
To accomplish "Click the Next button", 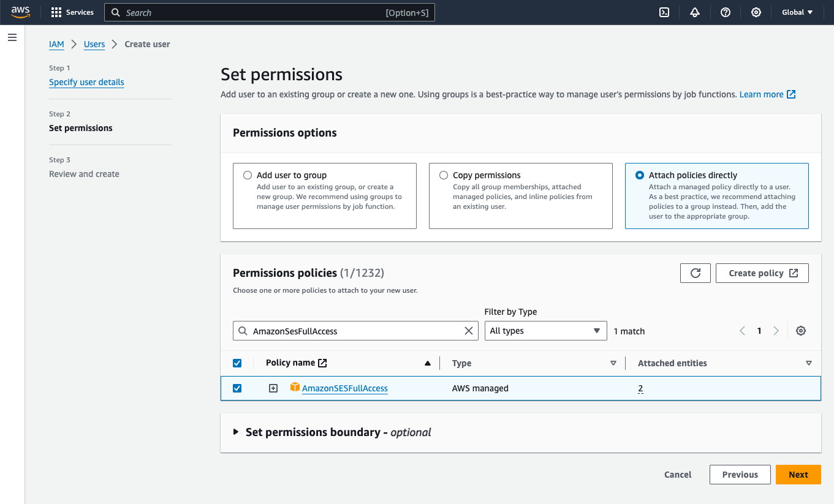I will (x=798, y=475).
